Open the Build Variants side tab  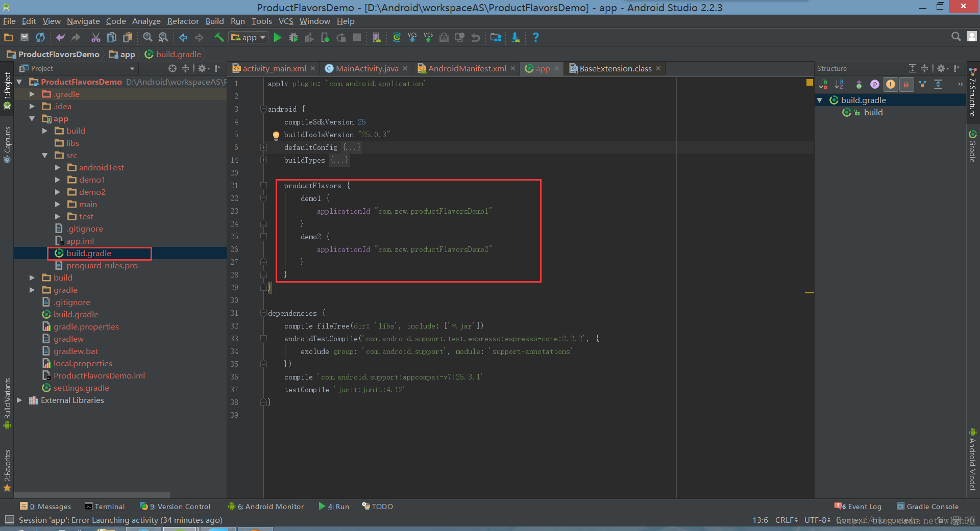7,404
